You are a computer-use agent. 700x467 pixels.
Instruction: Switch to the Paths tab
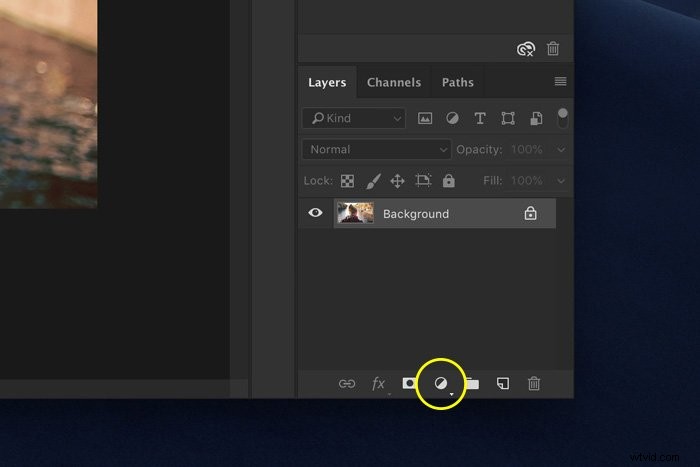click(x=458, y=82)
